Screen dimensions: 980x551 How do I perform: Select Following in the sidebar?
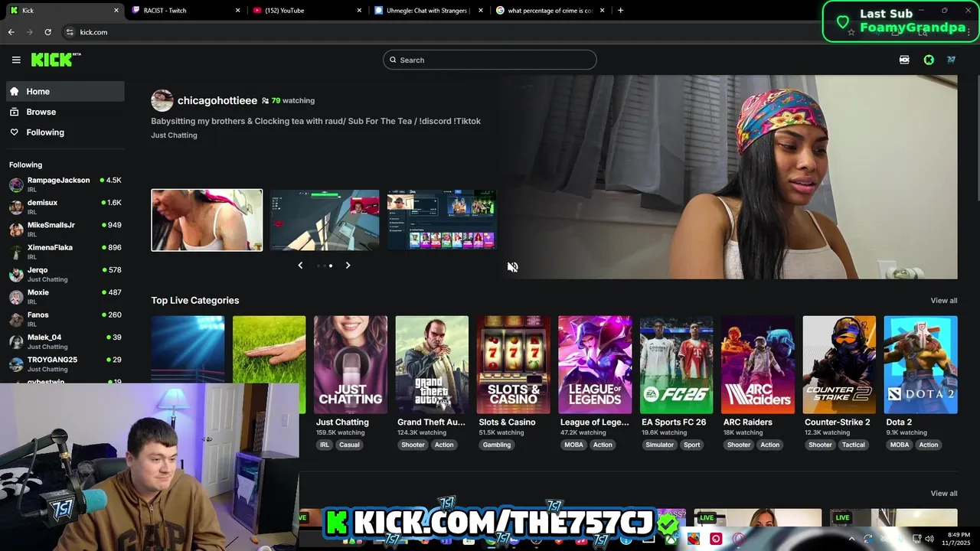tap(65, 132)
